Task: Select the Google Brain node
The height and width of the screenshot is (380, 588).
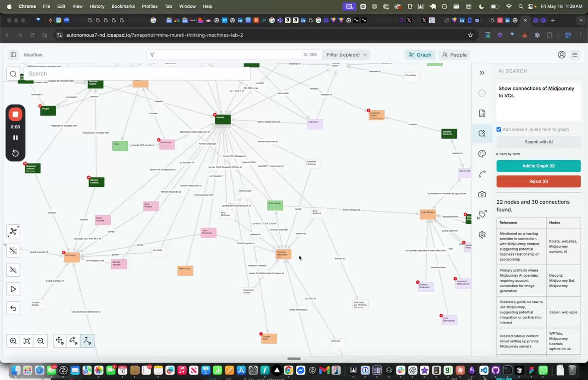Action: click(x=269, y=338)
